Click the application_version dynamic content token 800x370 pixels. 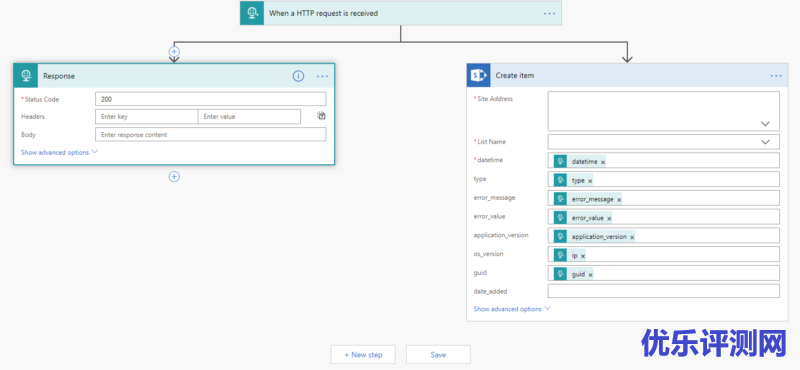(x=594, y=237)
